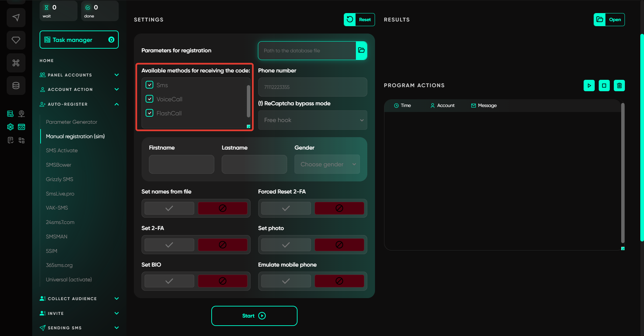Open the Choose gender dropdown

pos(327,164)
